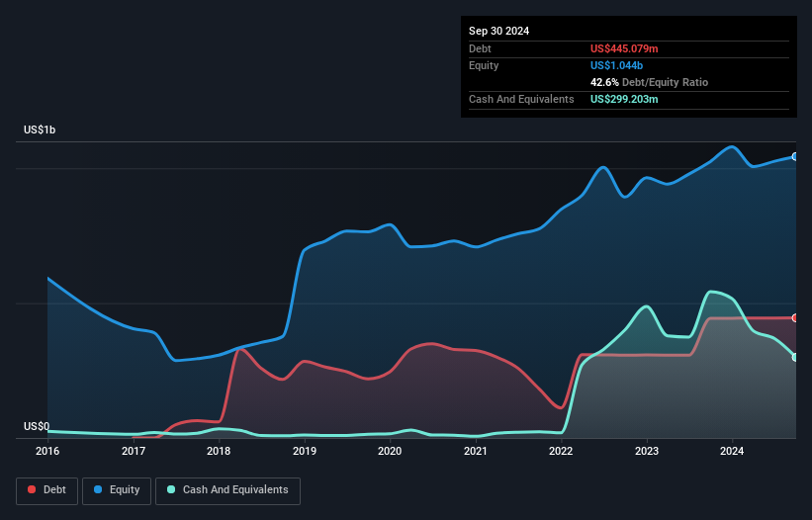This screenshot has width=812, height=520.
Task: Click the Equity label in the tooltip
Action: coord(484,65)
